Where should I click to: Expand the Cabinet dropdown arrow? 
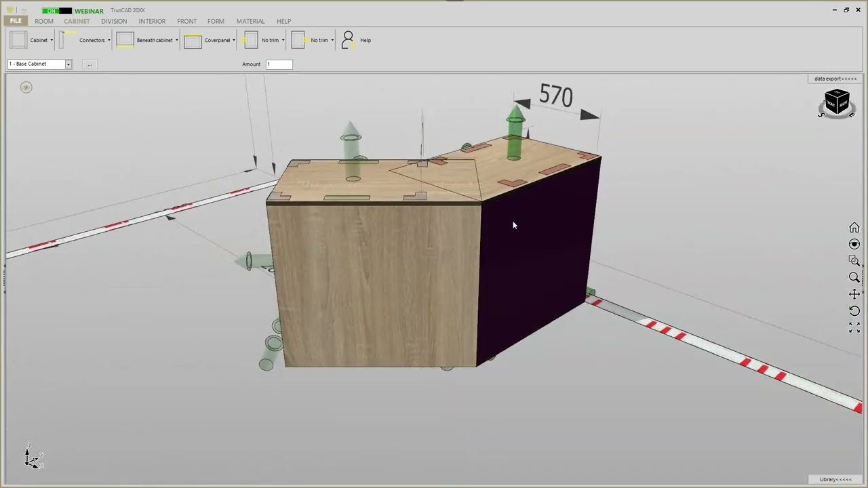pos(52,41)
